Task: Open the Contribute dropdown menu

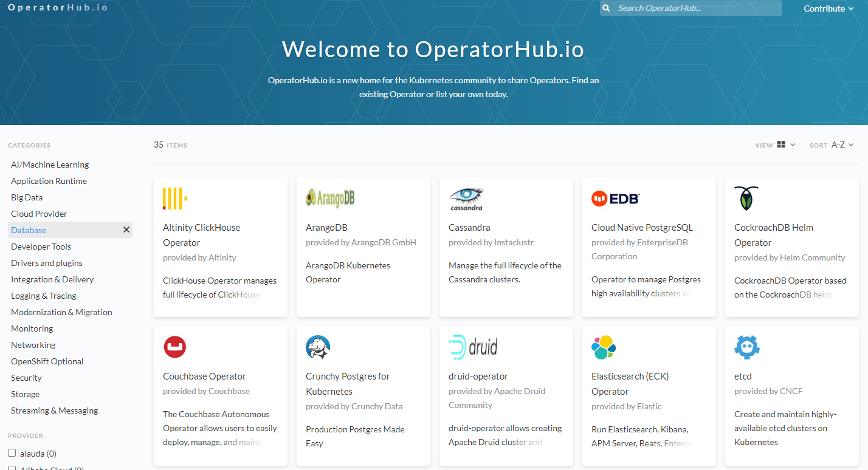Action: 828,8
